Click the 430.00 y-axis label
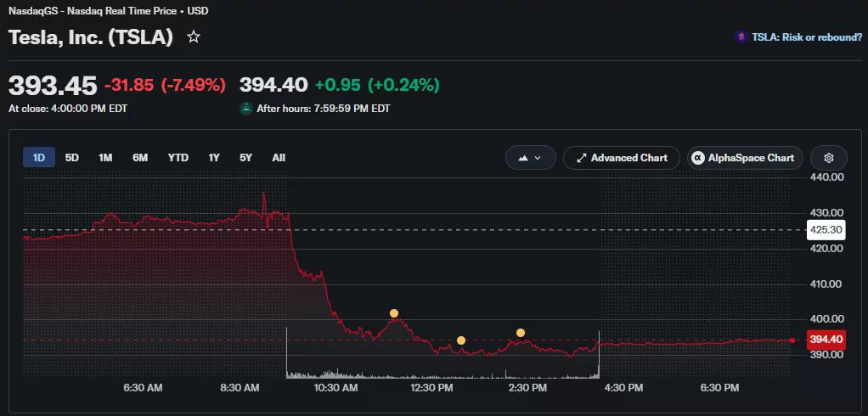The width and height of the screenshot is (868, 416). tap(825, 213)
